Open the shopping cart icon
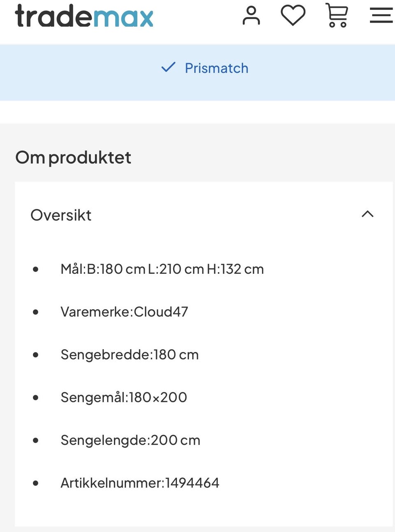Image resolution: width=395 pixels, height=532 pixels. [337, 15]
